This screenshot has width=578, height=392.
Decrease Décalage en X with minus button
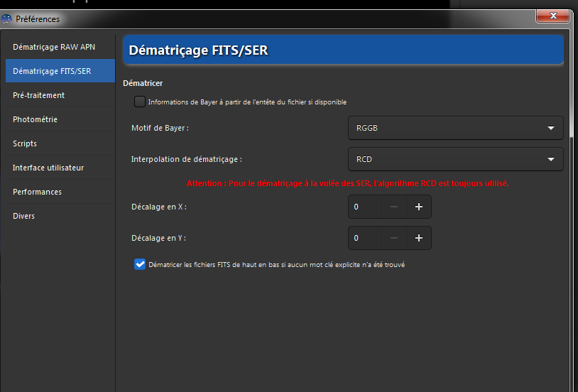[393, 207]
